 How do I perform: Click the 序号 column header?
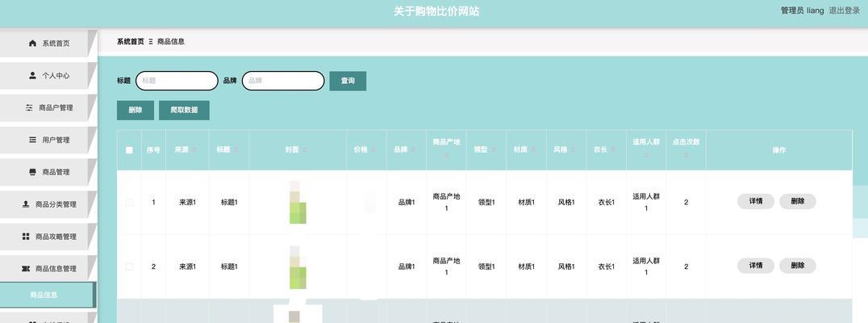coord(153,150)
